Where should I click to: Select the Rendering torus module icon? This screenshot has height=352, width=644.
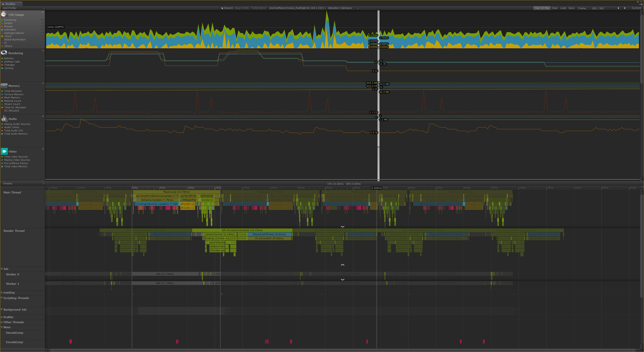[x=4, y=53]
